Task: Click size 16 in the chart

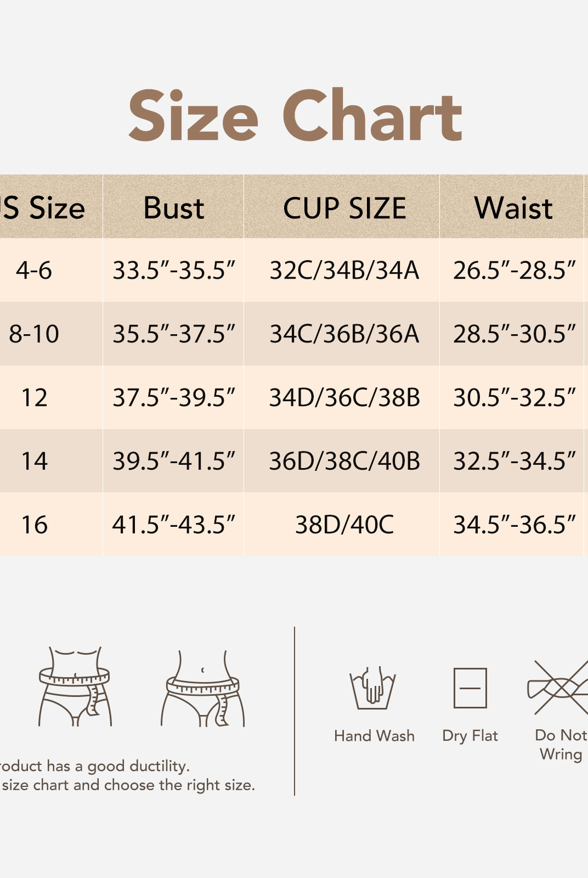Action: [34, 525]
